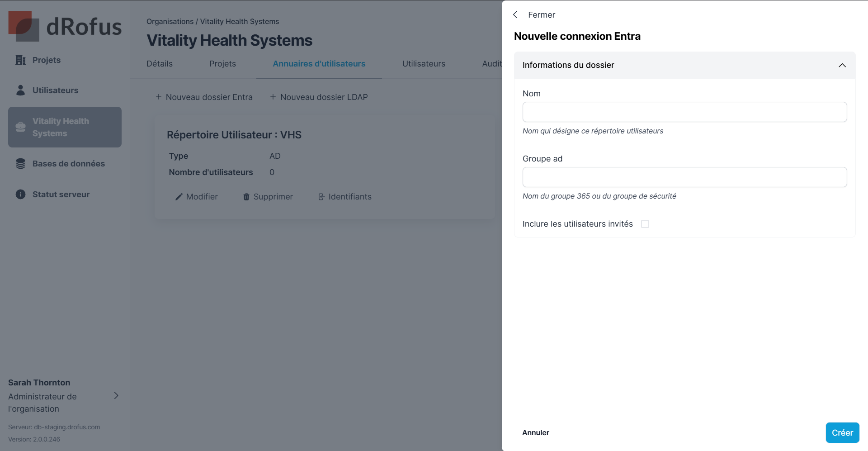Click the trash icon beside Supprimer
The image size is (868, 451).
tap(246, 197)
